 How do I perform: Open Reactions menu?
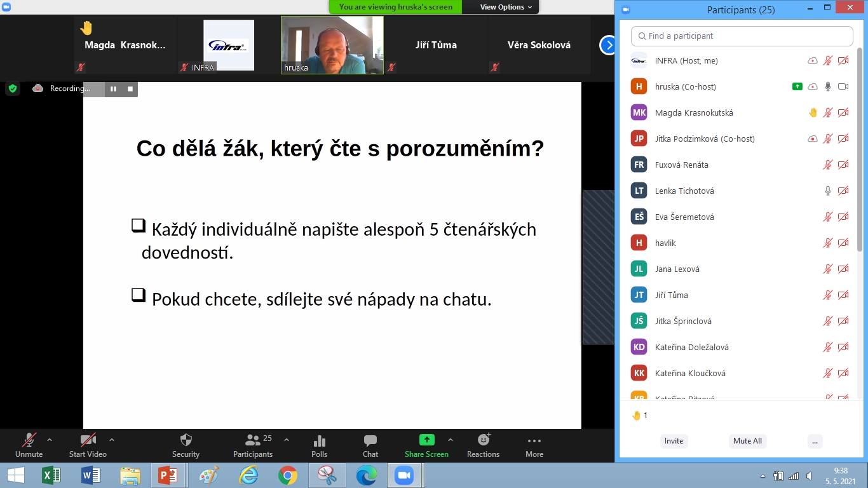click(x=484, y=445)
